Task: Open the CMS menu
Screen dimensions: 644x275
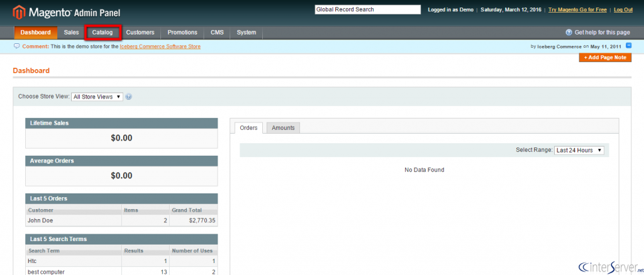Action: 217,33
